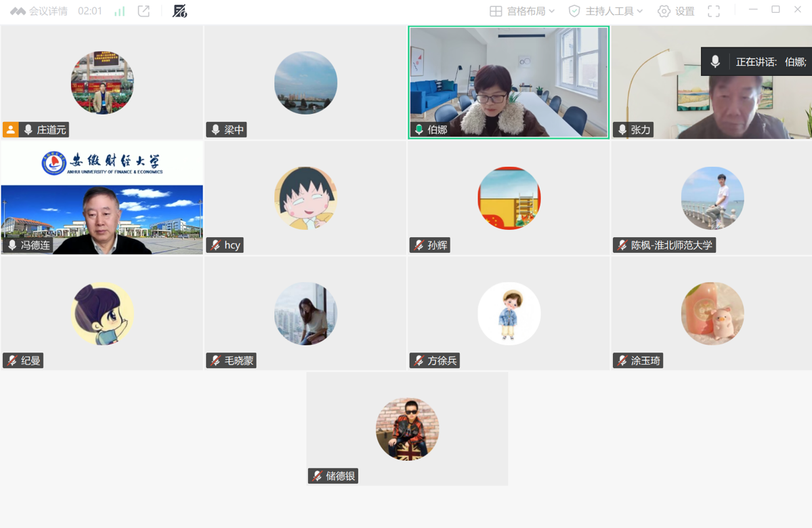812x528 pixels.
Task: Expand the 宫格布局 layout dropdown
Action: [x=522, y=12]
